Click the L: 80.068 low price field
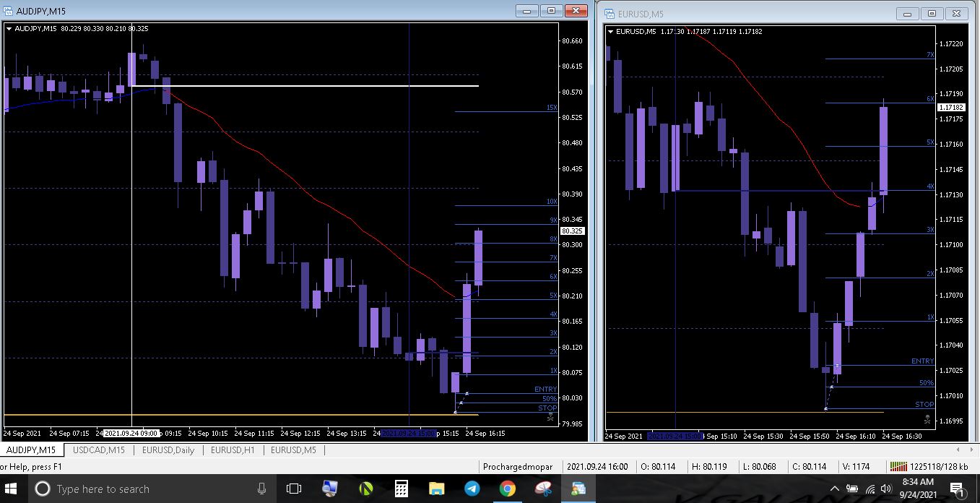Image resolution: width=980 pixels, height=503 pixels. click(759, 467)
